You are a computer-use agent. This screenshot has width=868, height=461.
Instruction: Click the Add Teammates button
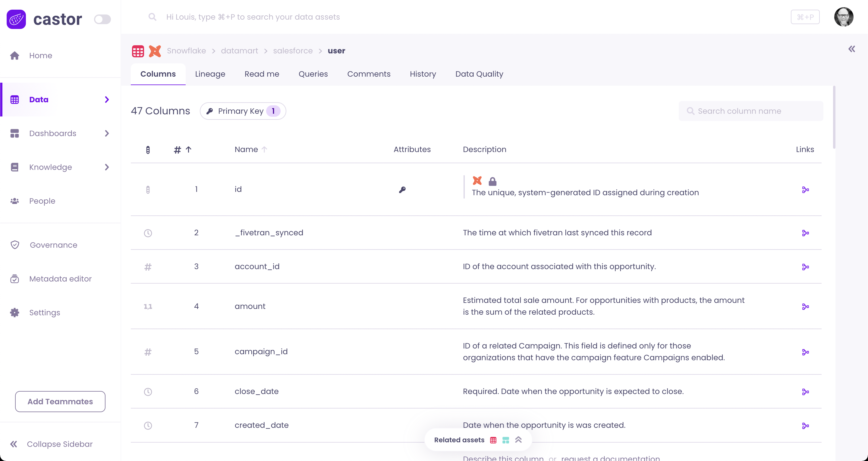[60, 401]
